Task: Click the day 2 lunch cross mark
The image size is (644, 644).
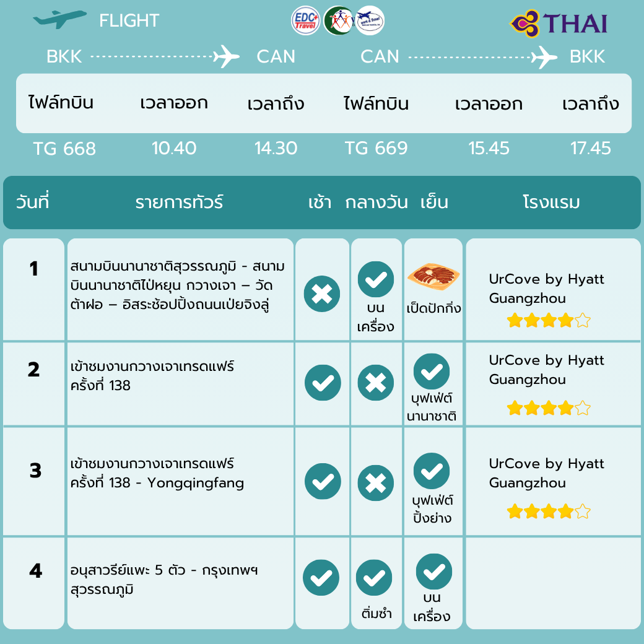Action: point(376,383)
